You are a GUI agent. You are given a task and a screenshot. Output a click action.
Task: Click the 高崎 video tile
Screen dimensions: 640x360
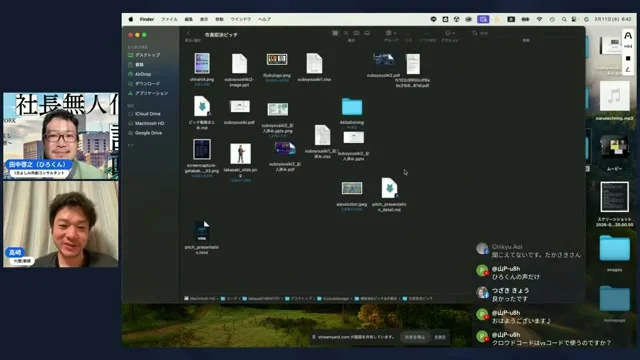click(x=61, y=224)
